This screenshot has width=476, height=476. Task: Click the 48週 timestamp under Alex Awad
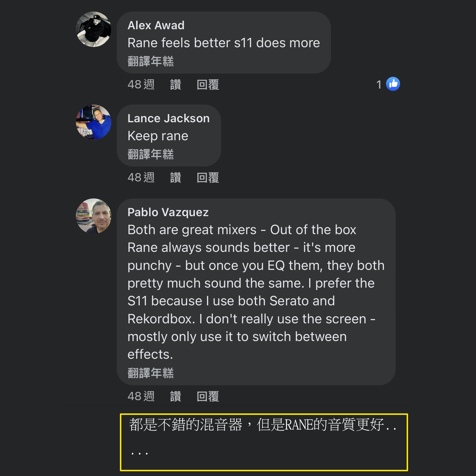coord(141,85)
